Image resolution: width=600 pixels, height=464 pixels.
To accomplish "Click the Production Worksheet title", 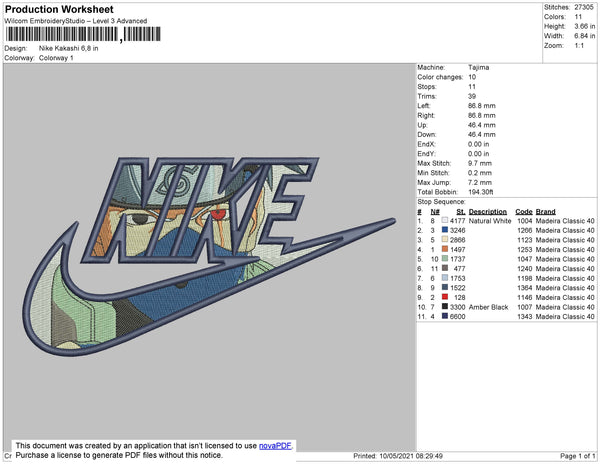I will click(x=59, y=9).
